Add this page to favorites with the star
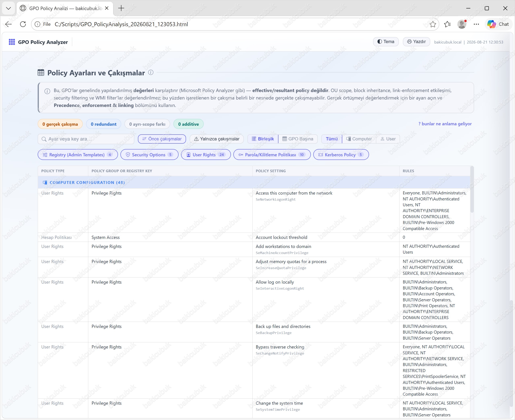The width and height of the screenshot is (515, 420). [x=433, y=24]
